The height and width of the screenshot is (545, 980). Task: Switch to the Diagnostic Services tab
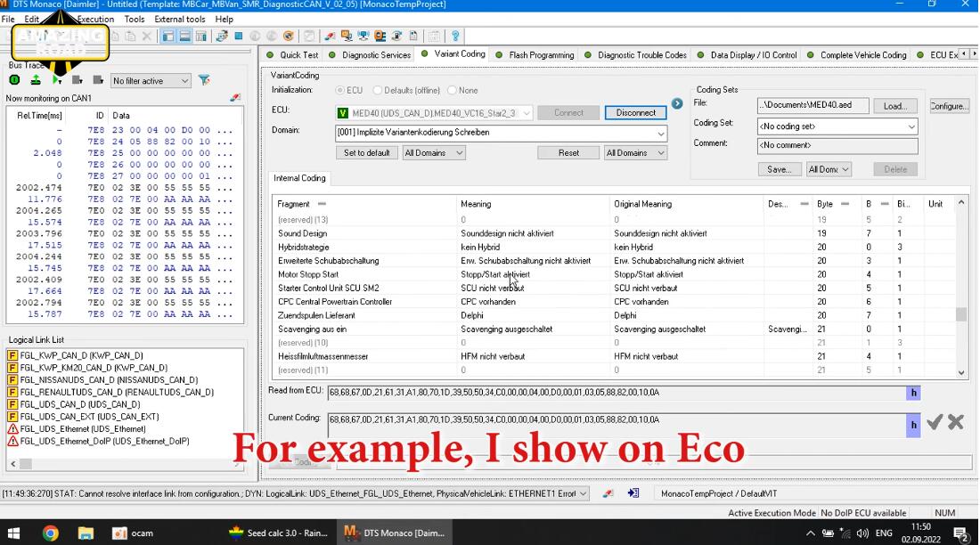pyautogui.click(x=370, y=55)
